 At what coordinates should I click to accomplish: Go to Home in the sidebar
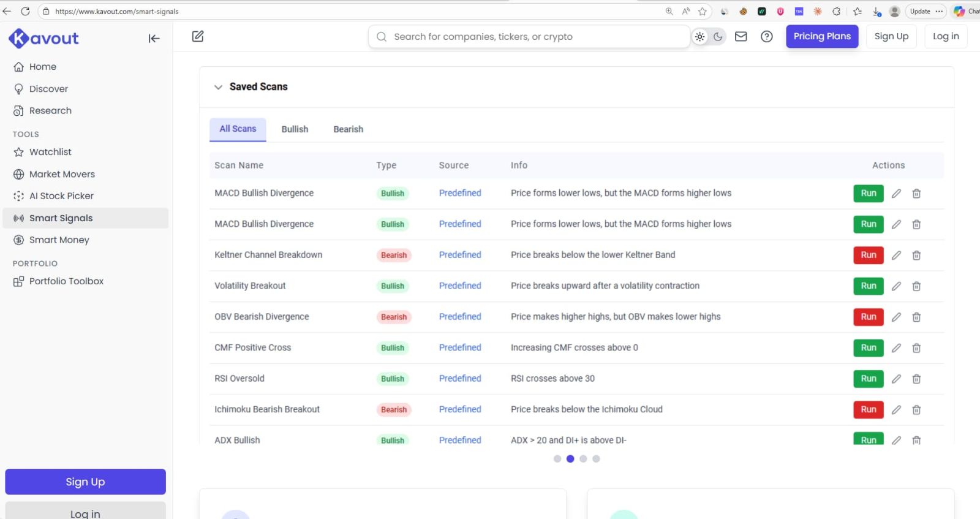coord(86,67)
